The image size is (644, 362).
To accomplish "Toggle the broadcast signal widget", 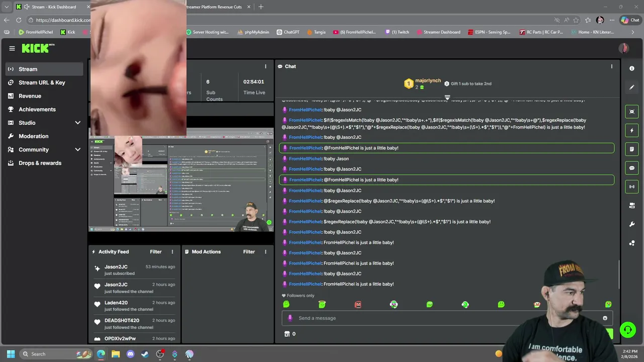I will pos(632,187).
